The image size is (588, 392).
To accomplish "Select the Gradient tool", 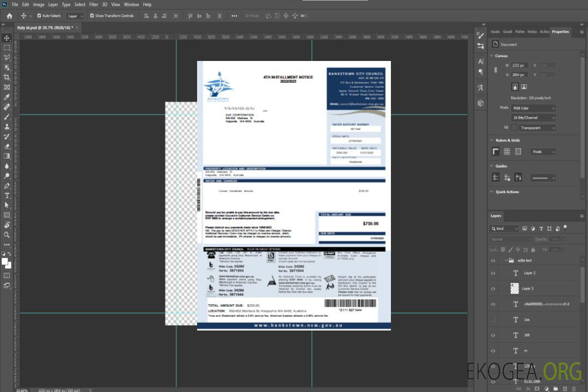I will (7, 156).
